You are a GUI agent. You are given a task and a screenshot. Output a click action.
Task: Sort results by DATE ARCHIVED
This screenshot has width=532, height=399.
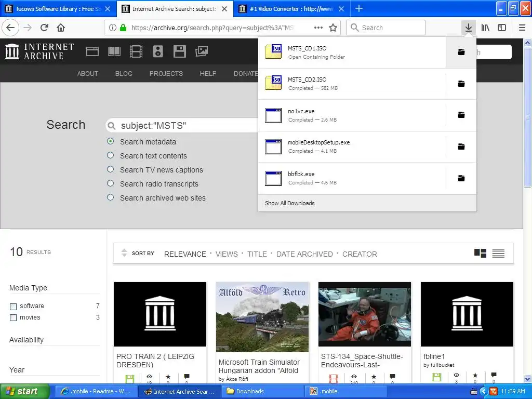click(x=304, y=254)
